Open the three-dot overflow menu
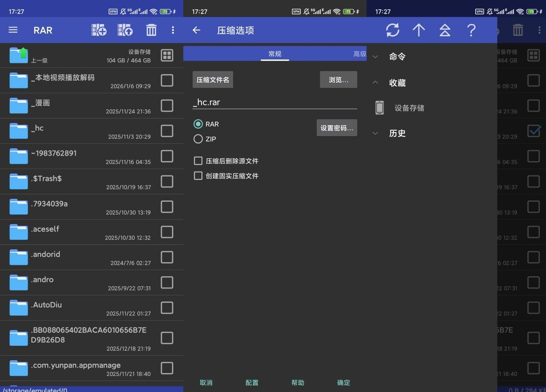The height and width of the screenshot is (392, 546). (173, 30)
